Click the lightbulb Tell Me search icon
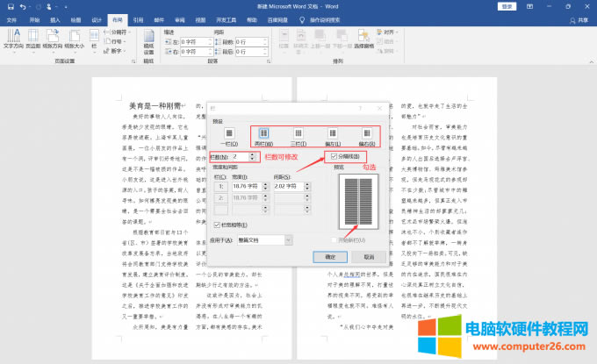The height and width of the screenshot is (364, 597). click(x=302, y=20)
